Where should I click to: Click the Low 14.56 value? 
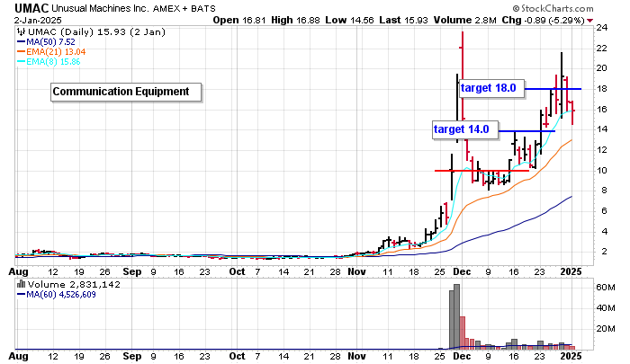coord(349,20)
